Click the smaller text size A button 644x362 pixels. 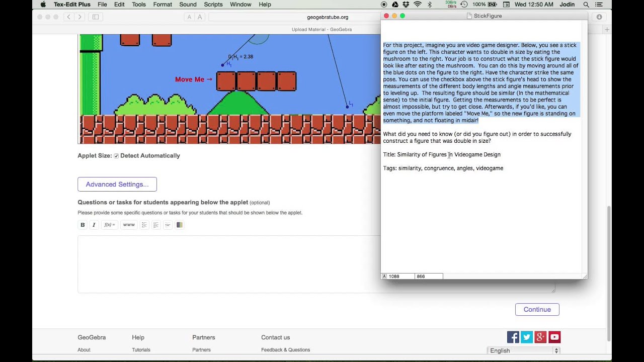[x=189, y=17]
